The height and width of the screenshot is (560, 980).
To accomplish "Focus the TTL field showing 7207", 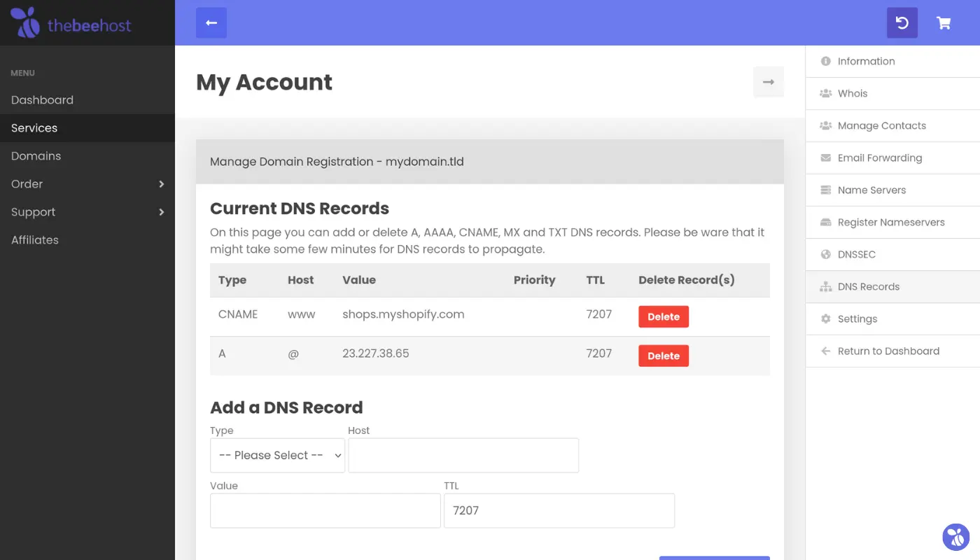I will (559, 511).
